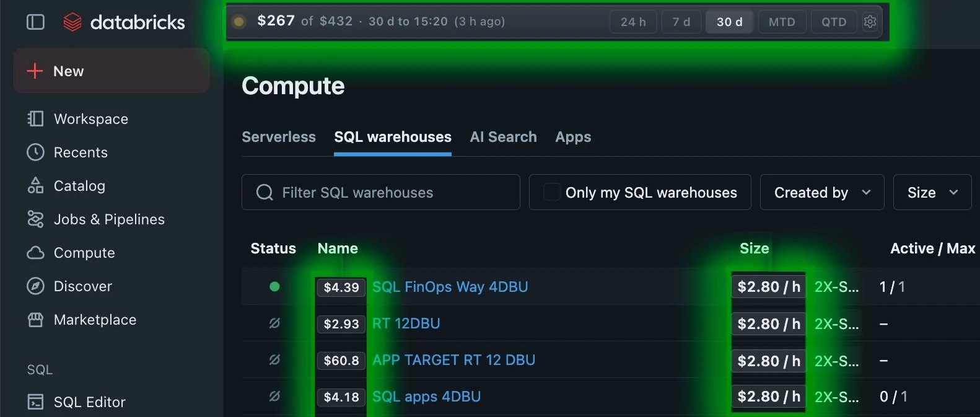Select the 30 d time range

point(730,22)
